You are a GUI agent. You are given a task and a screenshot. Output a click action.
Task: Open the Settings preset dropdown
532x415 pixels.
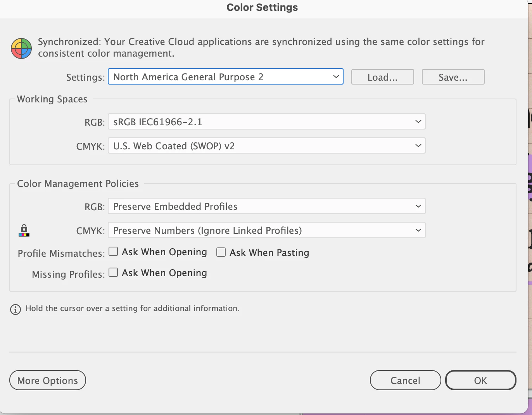(226, 77)
